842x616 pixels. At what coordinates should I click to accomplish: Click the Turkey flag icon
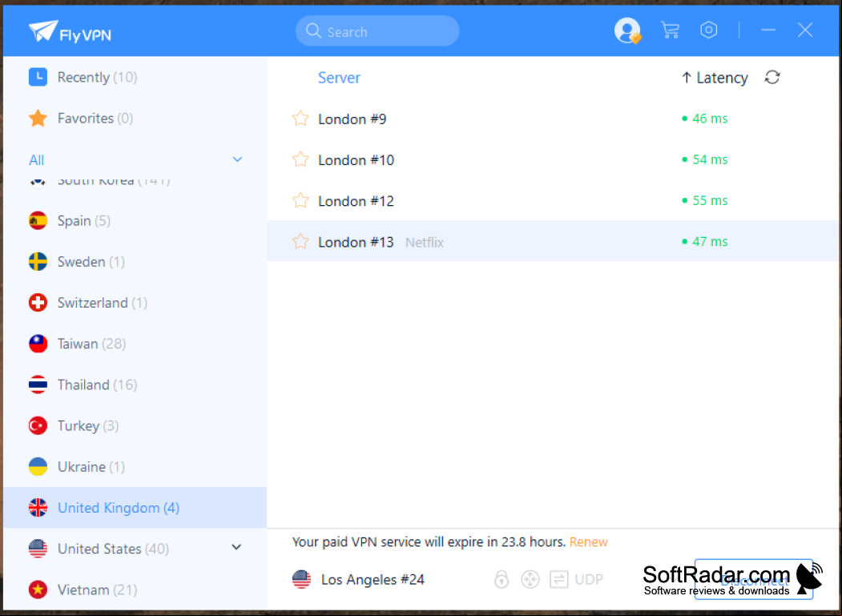[38, 425]
